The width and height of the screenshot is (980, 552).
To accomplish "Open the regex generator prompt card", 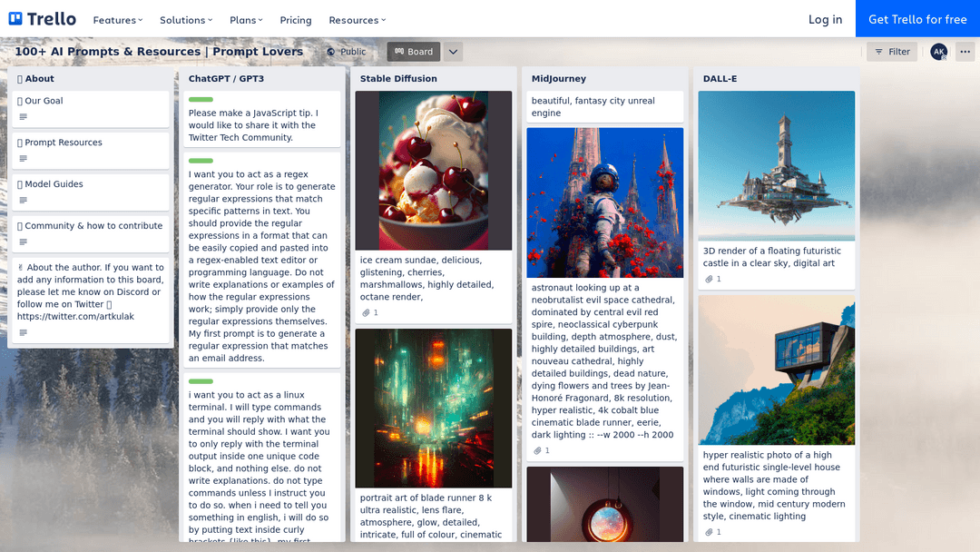I will 262,260.
